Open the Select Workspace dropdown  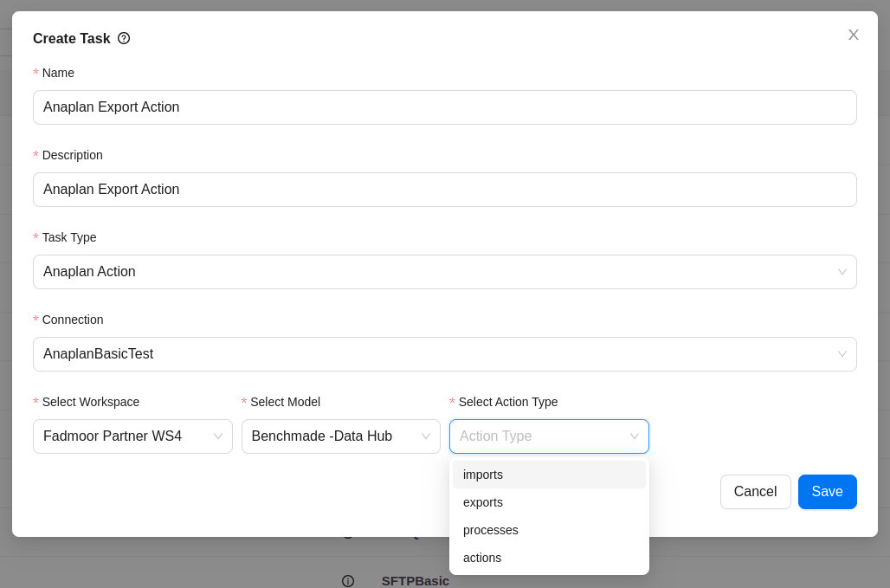tap(132, 436)
